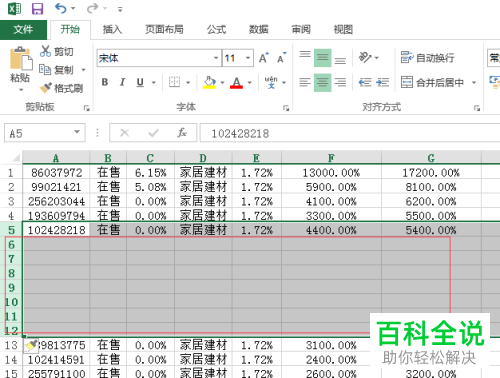Open the 视图 tab
500x378 pixels.
[x=343, y=30]
